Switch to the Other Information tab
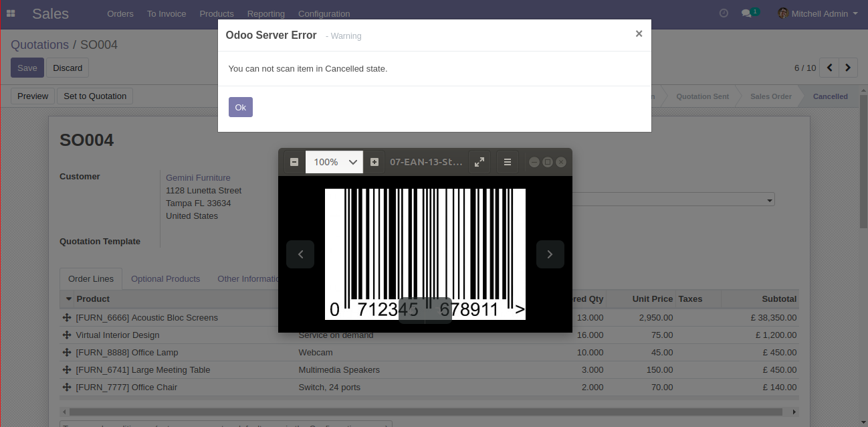 247,279
